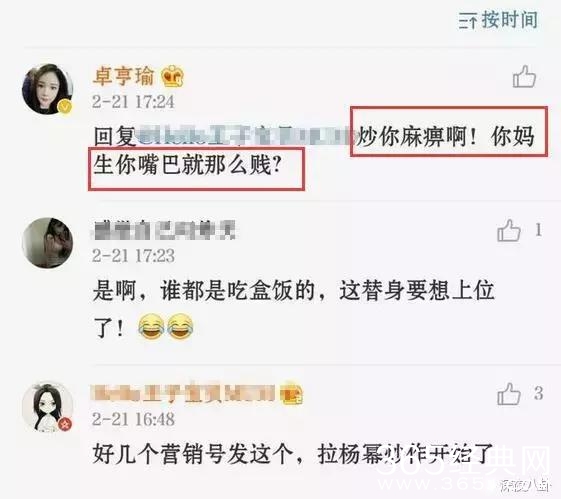Tap thumbs-up on the 17:23 comment

pyautogui.click(x=509, y=230)
